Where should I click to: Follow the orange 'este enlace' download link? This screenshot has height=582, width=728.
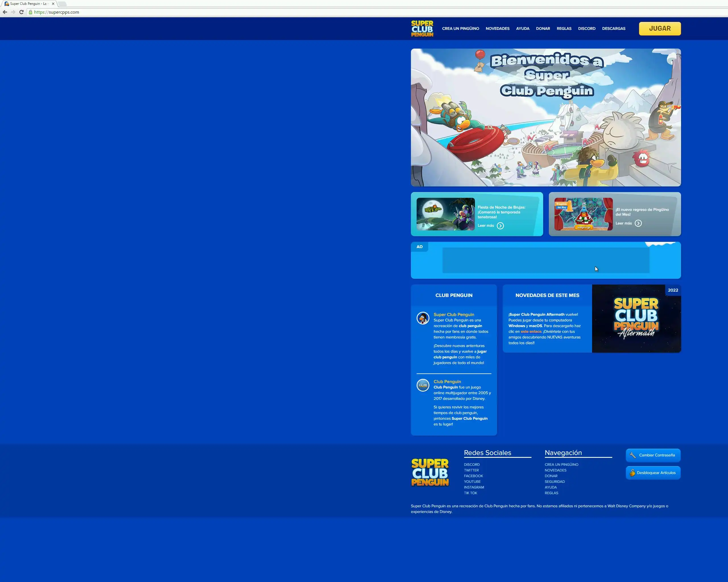click(x=531, y=332)
